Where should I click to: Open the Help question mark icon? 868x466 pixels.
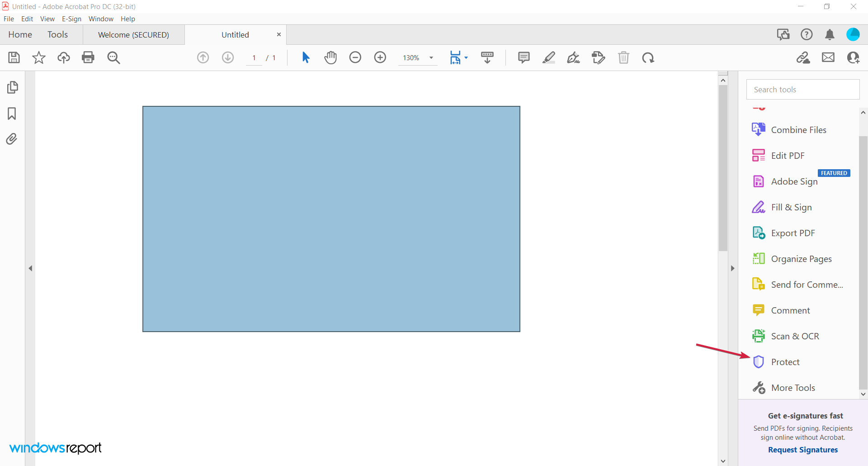click(x=807, y=34)
